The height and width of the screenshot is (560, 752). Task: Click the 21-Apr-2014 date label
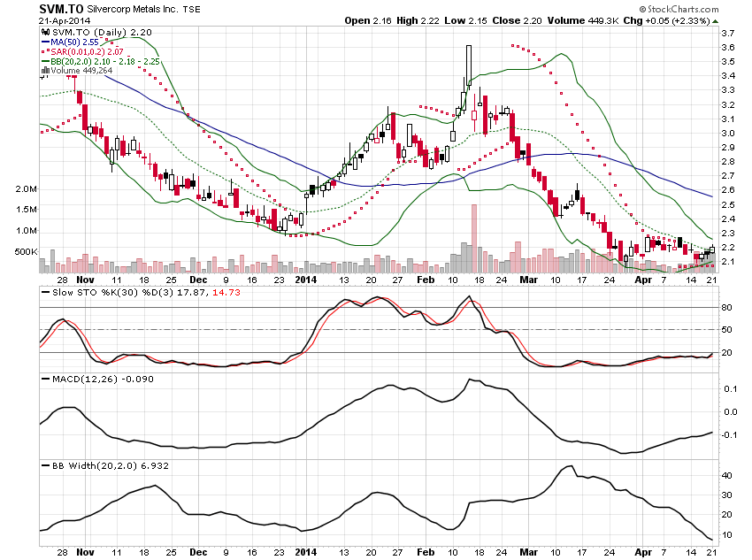(65, 21)
